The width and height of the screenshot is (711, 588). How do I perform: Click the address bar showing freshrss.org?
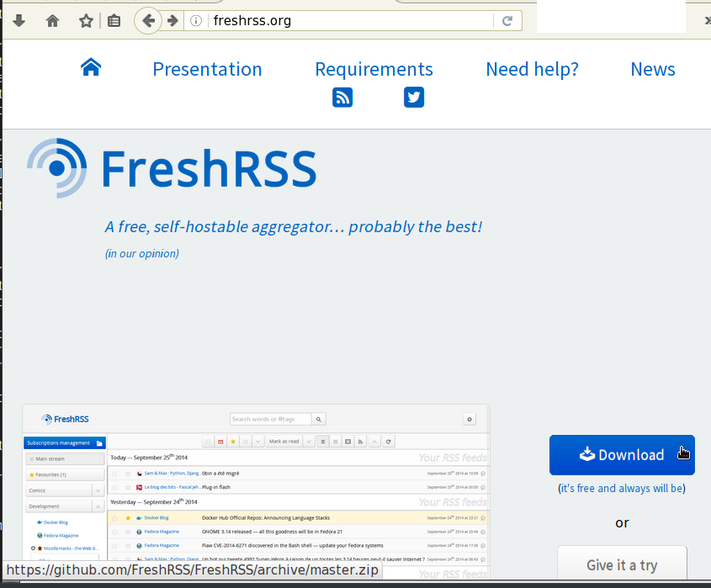(353, 21)
